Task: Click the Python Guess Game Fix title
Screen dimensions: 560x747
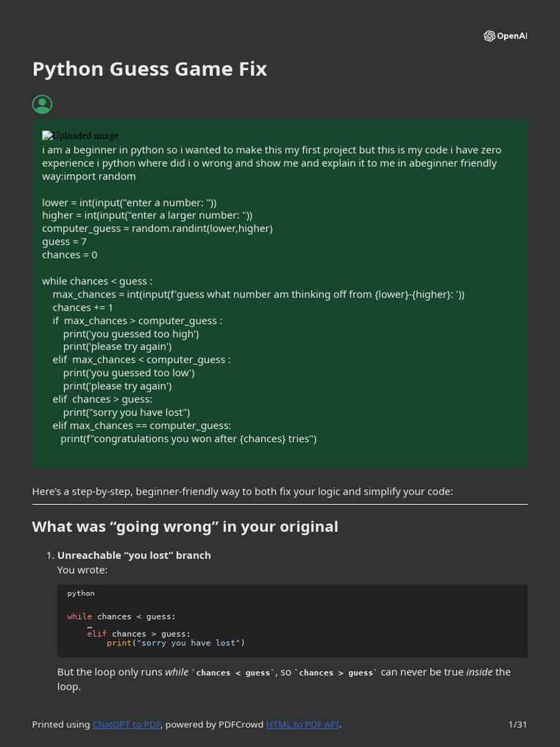Action: [149, 69]
